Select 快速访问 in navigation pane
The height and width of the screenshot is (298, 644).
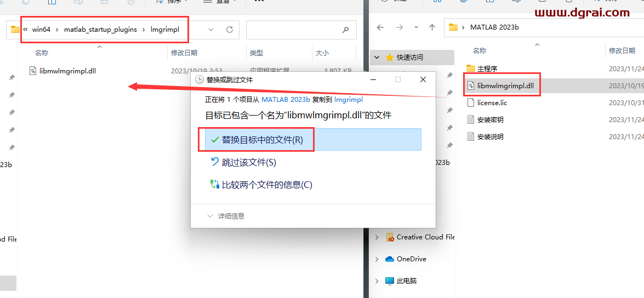coord(409,58)
